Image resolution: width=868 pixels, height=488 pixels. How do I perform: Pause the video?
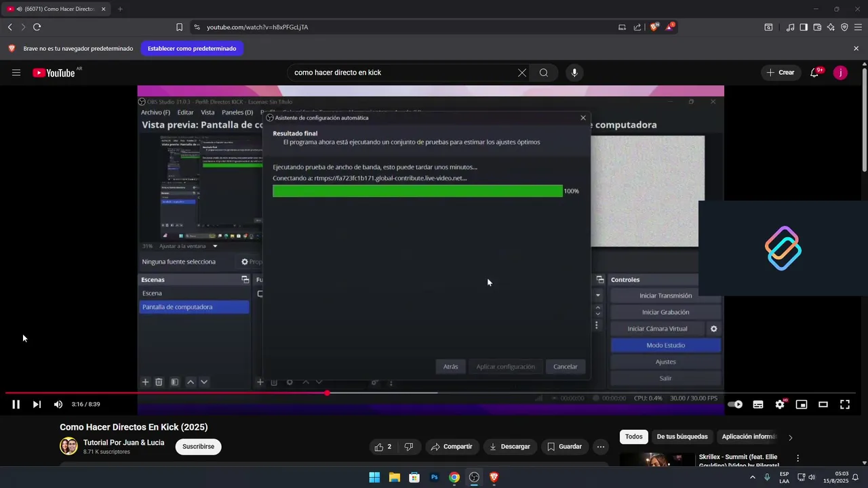[x=16, y=405]
